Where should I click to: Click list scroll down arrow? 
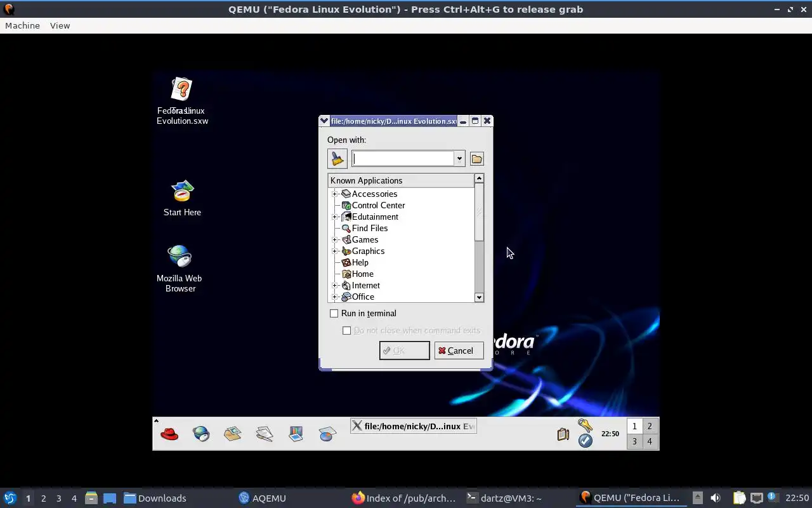point(479,297)
